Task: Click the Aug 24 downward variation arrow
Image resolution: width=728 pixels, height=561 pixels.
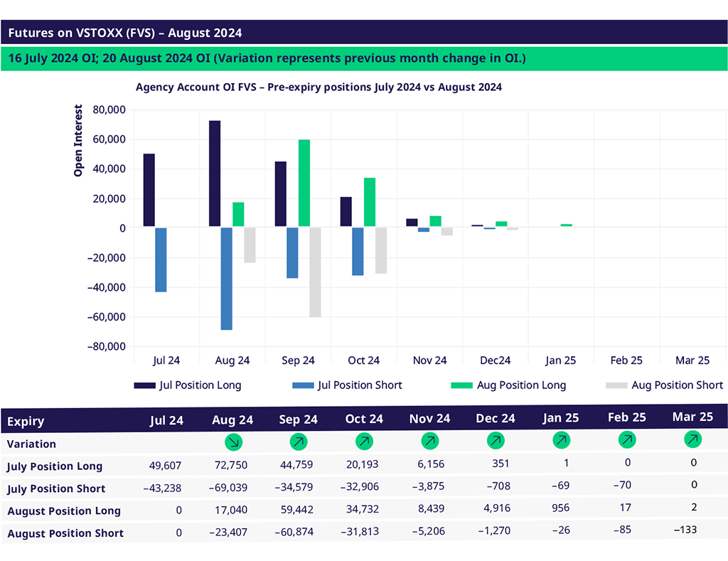Action: (233, 442)
